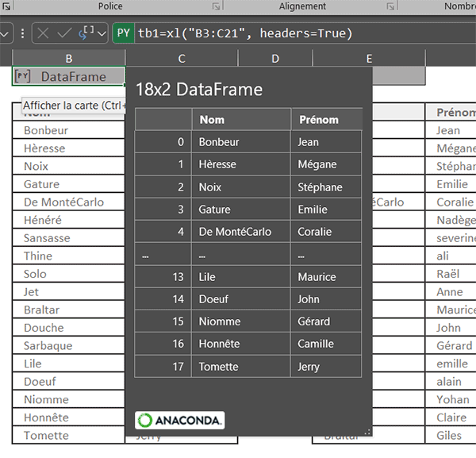Select cell Hénéré in column B
476x458 pixels.
click(68, 220)
